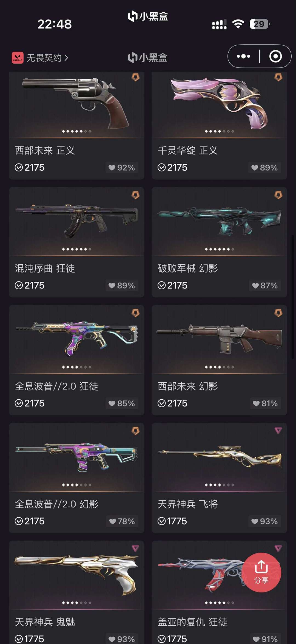Tap the 小黑盒 header logo

[x=148, y=57]
